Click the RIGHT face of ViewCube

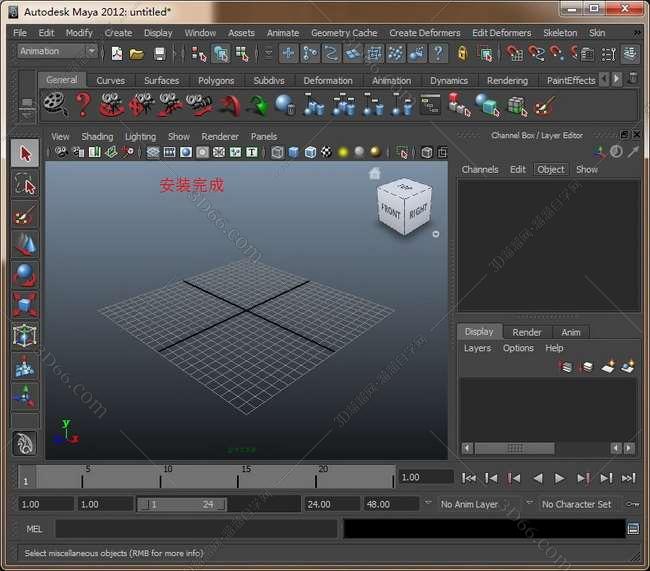tap(418, 211)
